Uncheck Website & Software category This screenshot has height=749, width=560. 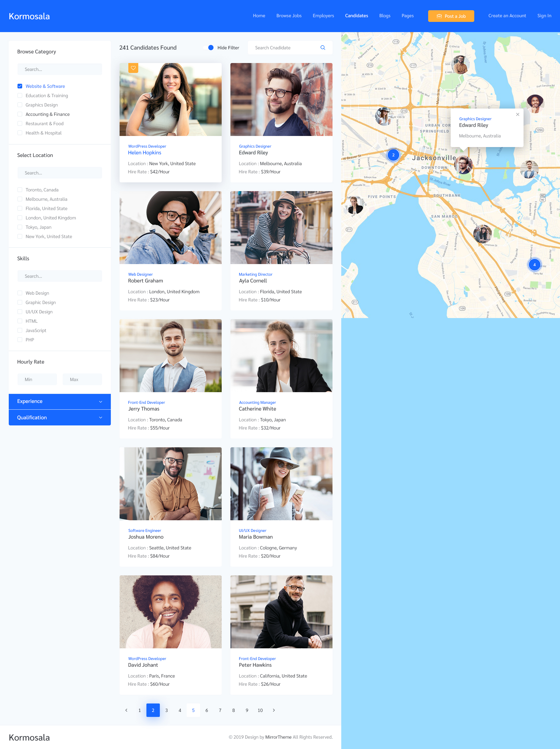coord(20,86)
